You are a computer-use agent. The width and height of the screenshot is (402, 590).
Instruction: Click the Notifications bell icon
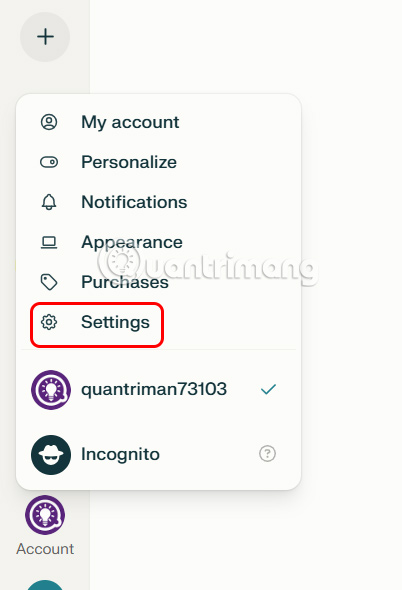tap(49, 202)
